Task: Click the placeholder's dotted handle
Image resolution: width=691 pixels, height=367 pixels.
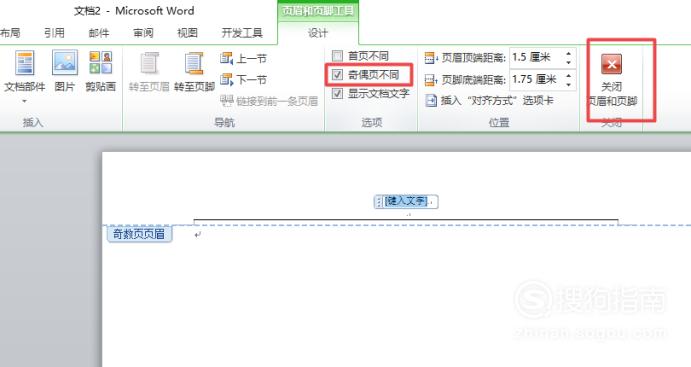Action: click(378, 202)
